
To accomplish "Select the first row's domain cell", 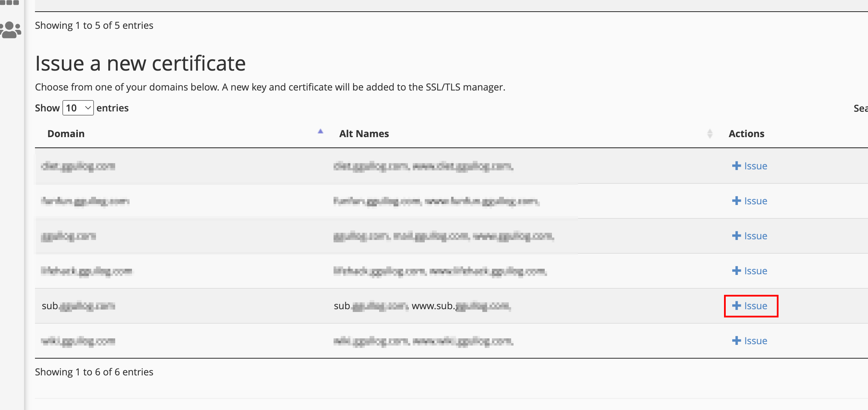I will tap(78, 166).
